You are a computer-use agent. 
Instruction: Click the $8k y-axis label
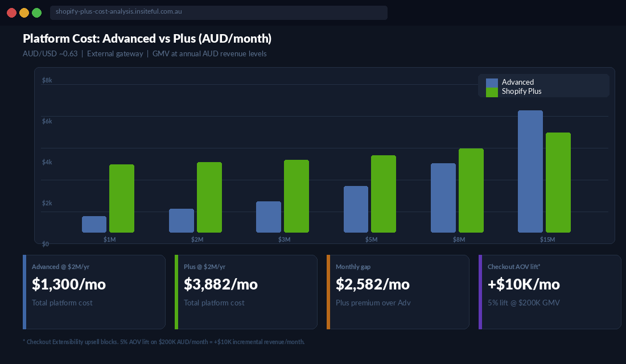[47, 80]
